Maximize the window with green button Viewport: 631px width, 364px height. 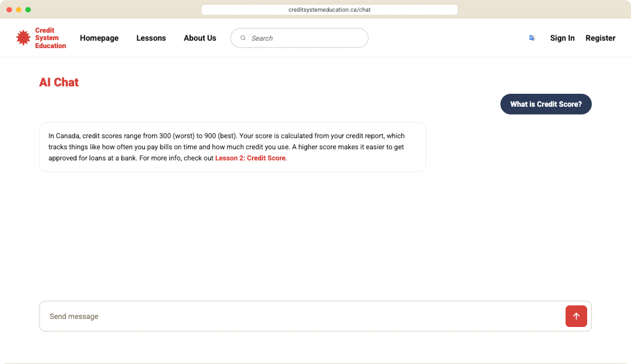pos(28,10)
